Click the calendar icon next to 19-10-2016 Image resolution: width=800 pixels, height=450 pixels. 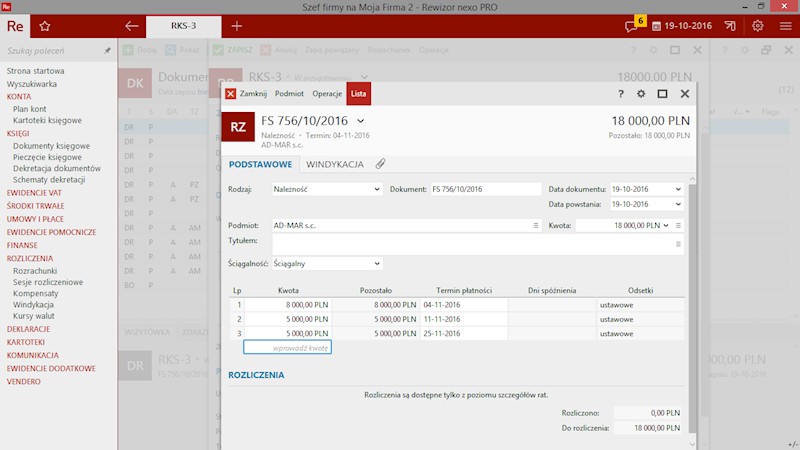(x=656, y=26)
